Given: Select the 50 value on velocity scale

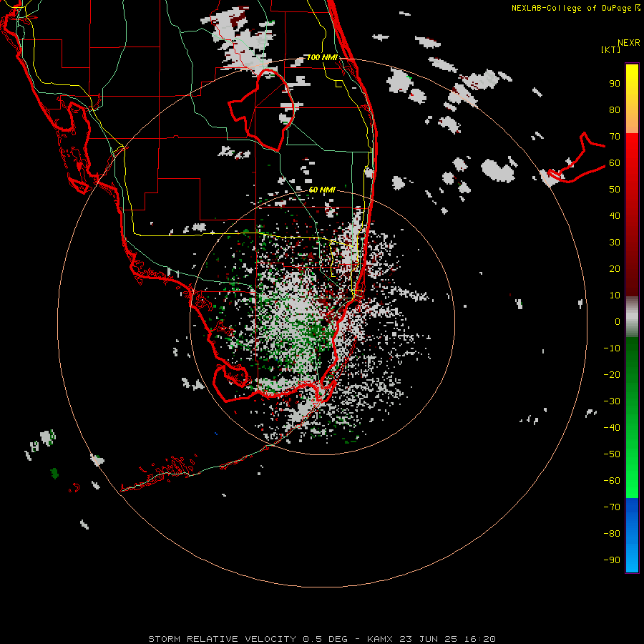Looking at the screenshot, I should [x=615, y=190].
